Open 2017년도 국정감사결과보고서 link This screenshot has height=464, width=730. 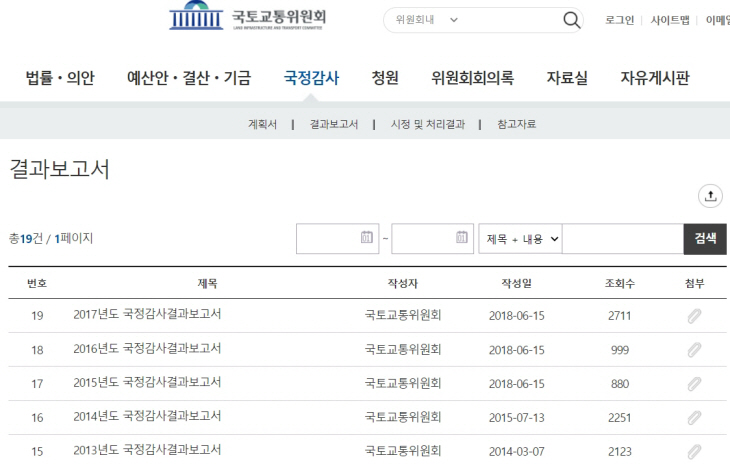click(x=147, y=314)
